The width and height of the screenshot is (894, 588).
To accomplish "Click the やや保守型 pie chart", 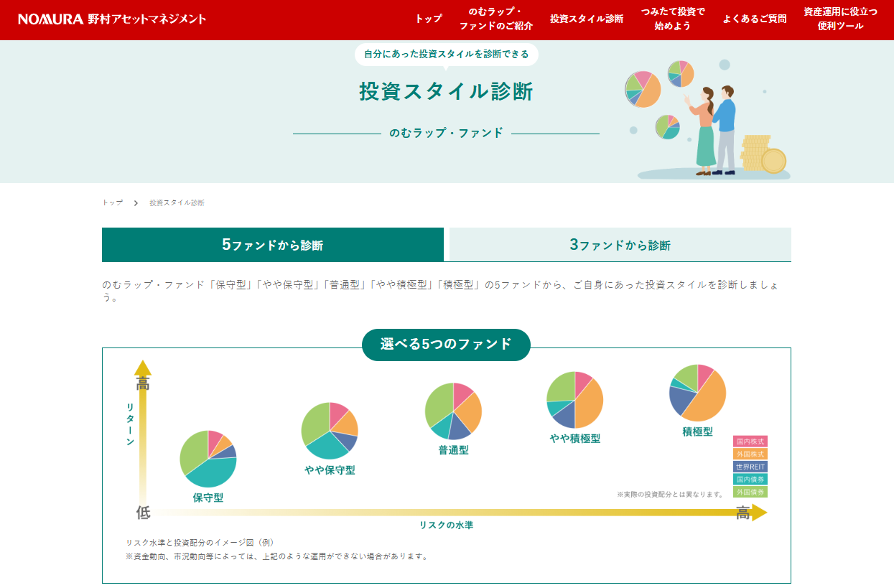I will tap(330, 431).
